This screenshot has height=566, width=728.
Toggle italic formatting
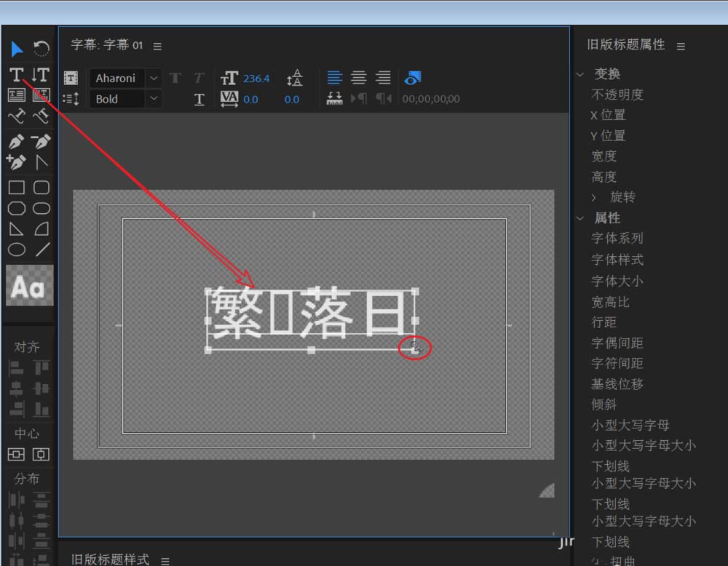[198, 78]
